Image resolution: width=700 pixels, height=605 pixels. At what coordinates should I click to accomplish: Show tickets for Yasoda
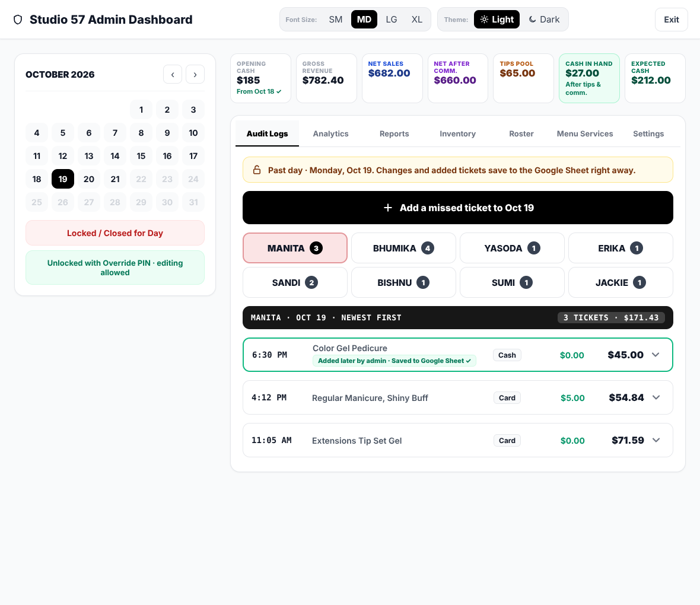(512, 248)
